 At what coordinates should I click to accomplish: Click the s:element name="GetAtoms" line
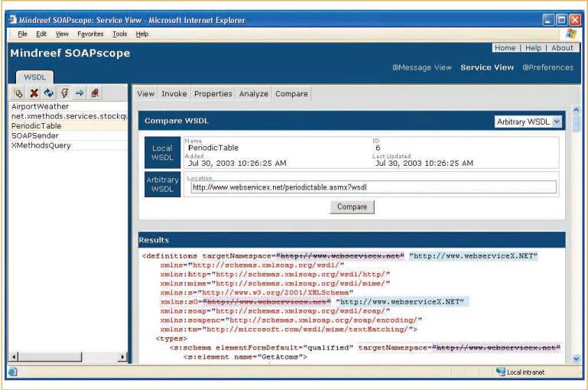pyautogui.click(x=245, y=357)
